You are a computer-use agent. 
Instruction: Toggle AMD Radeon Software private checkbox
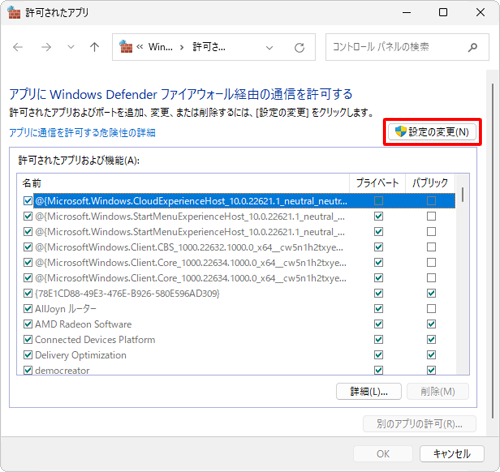coord(378,324)
